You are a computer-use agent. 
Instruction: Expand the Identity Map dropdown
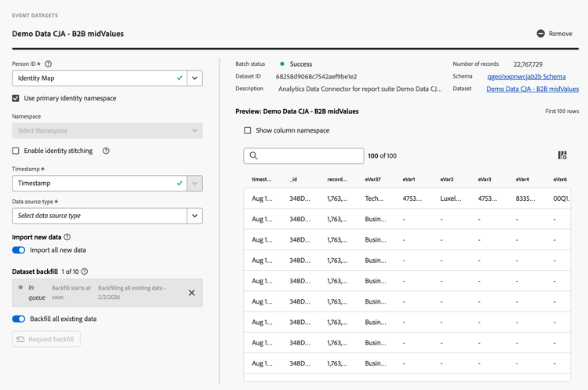[194, 78]
